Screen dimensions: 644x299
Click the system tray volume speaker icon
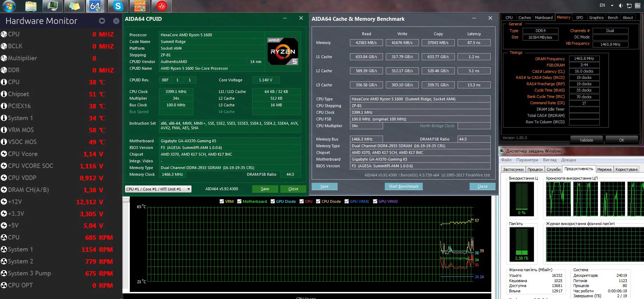point(621,5)
